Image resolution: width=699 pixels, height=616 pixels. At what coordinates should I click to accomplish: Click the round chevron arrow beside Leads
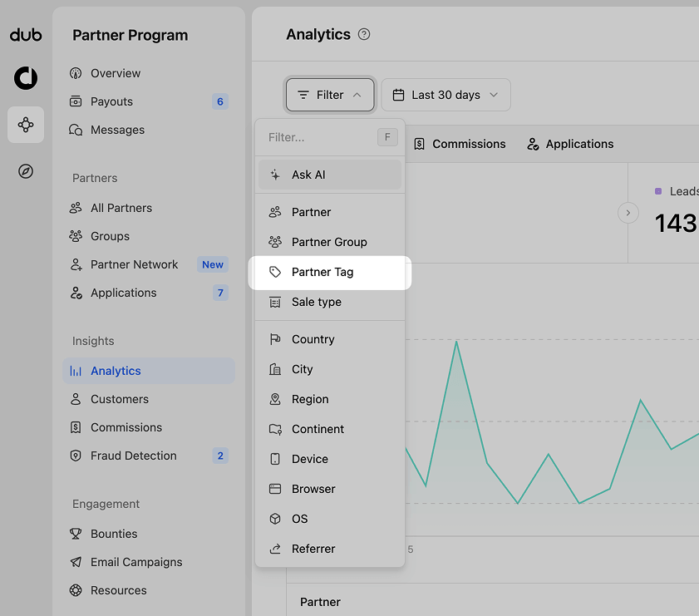(628, 213)
